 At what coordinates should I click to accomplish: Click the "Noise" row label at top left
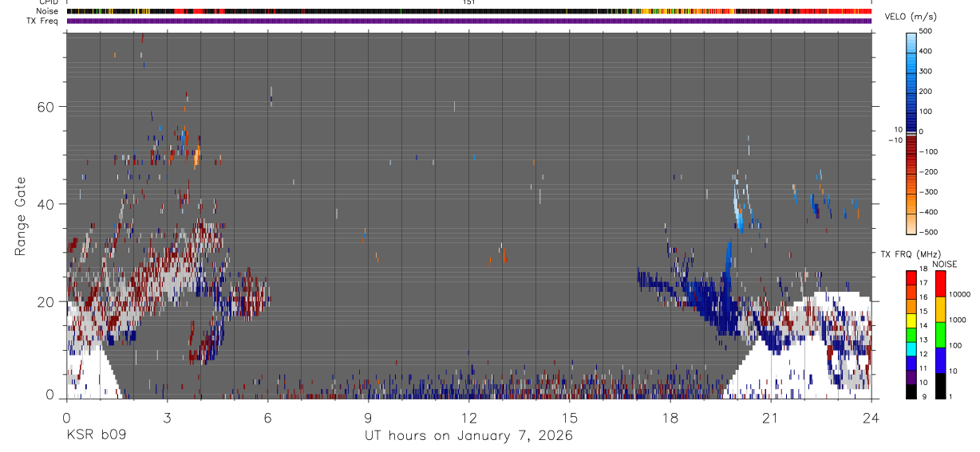pyautogui.click(x=48, y=11)
